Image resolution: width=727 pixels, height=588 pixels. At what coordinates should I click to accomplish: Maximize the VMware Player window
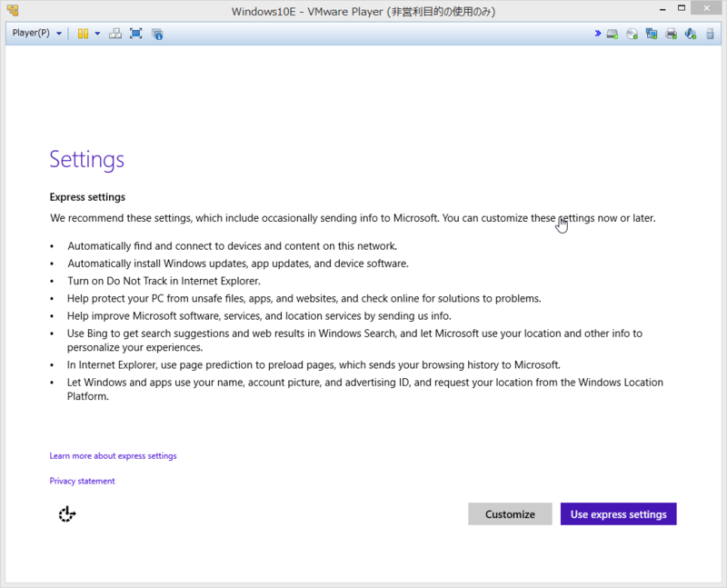pyautogui.click(x=681, y=8)
